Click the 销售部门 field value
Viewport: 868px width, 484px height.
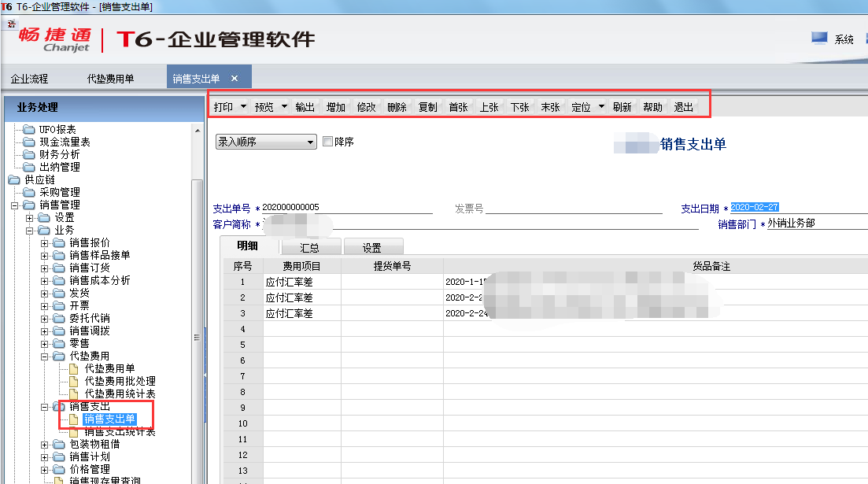(x=791, y=224)
